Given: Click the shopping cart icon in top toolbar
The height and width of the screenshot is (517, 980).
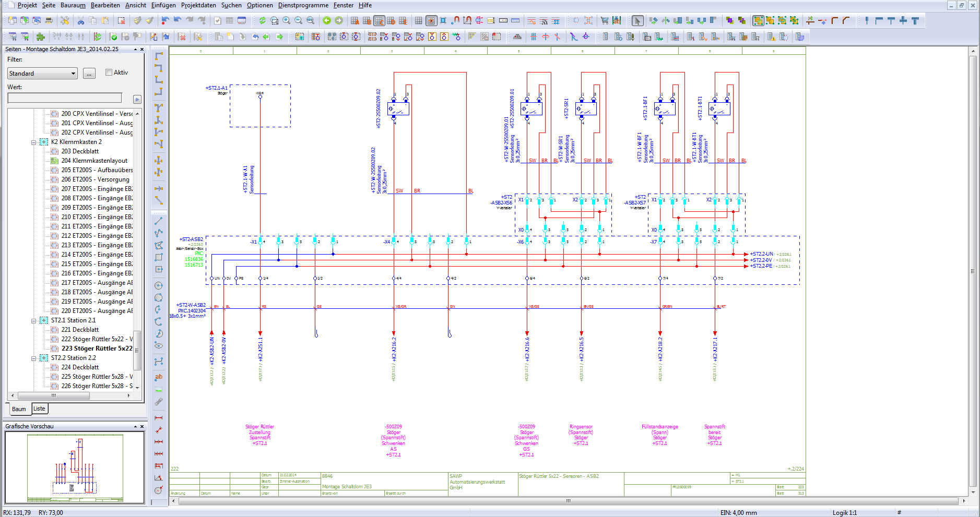Looking at the screenshot, I should 605,20.
